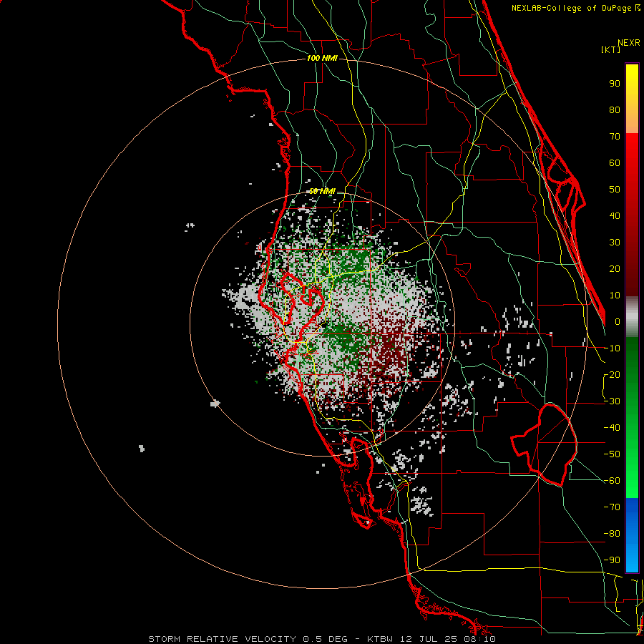This screenshot has width=644, height=644.
Task: Click the -70 scale value
Action: coord(612,507)
